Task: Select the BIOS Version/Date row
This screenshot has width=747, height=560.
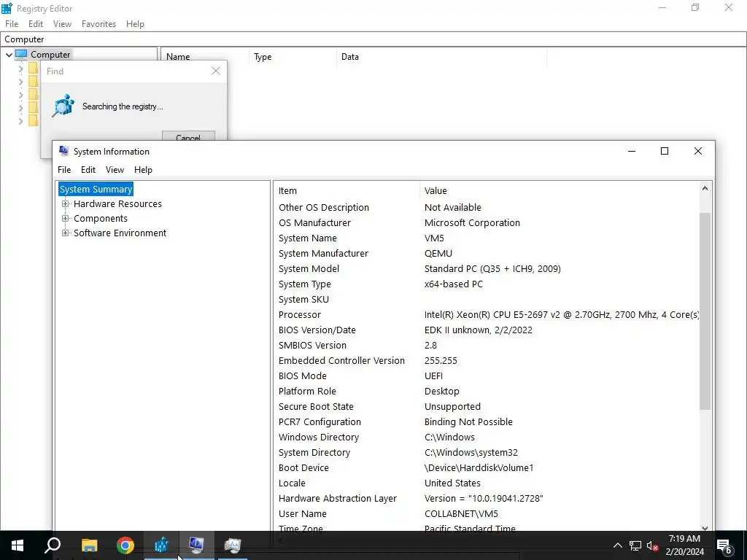Action: (x=486, y=330)
